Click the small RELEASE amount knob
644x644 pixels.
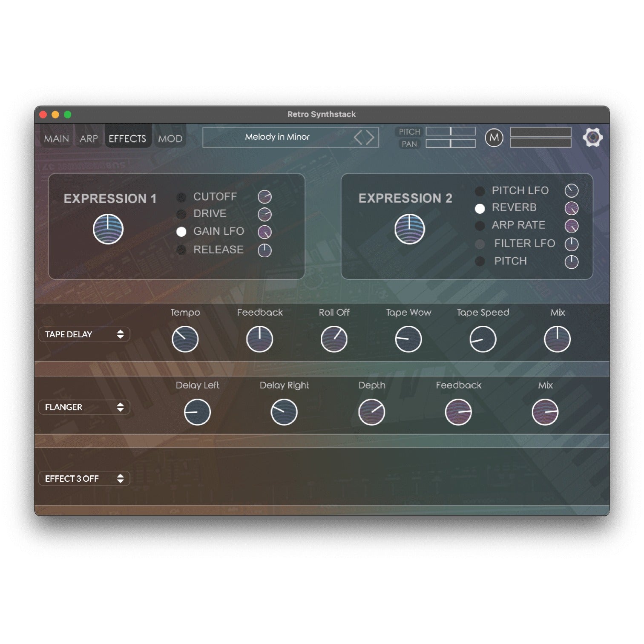[x=264, y=250]
